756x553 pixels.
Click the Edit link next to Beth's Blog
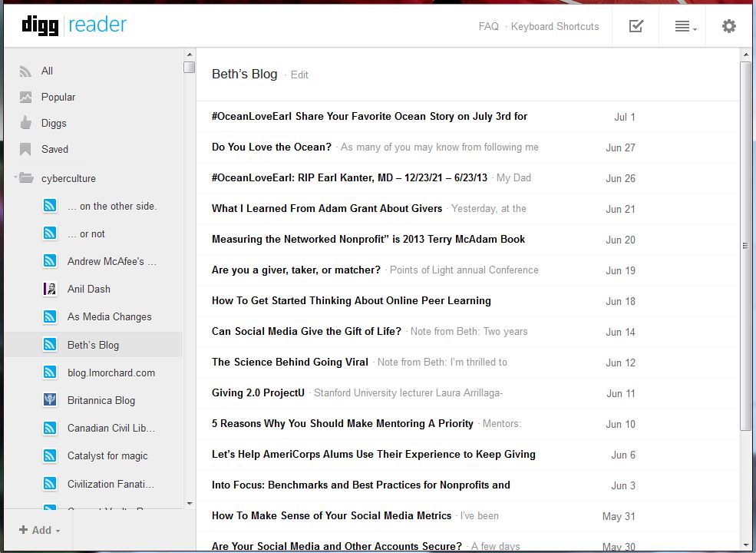pyautogui.click(x=299, y=75)
